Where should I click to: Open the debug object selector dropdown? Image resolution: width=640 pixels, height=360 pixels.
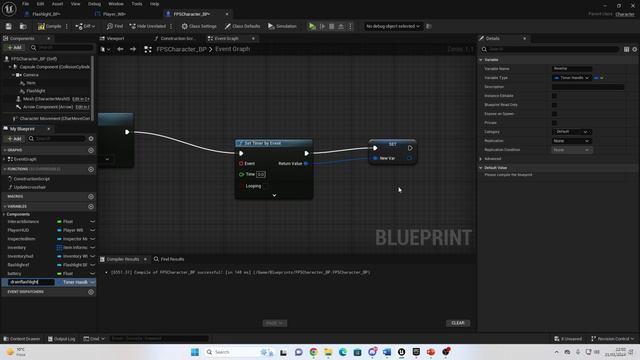[x=392, y=26]
